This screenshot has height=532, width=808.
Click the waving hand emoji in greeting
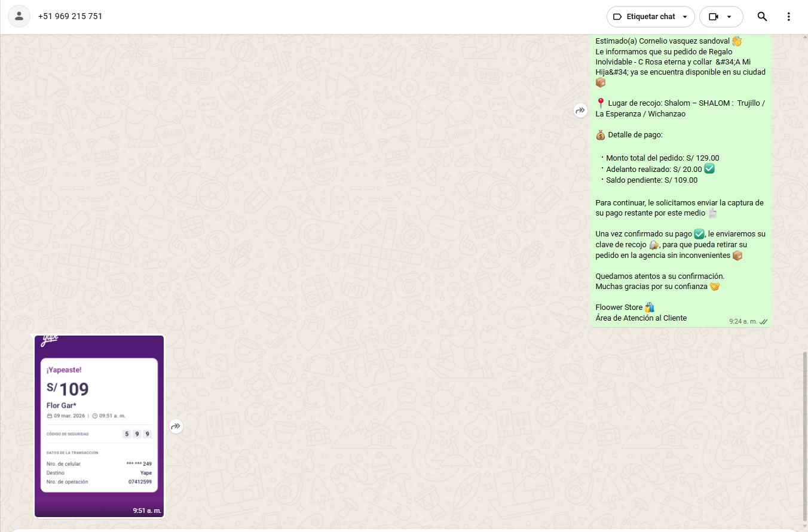click(x=736, y=41)
